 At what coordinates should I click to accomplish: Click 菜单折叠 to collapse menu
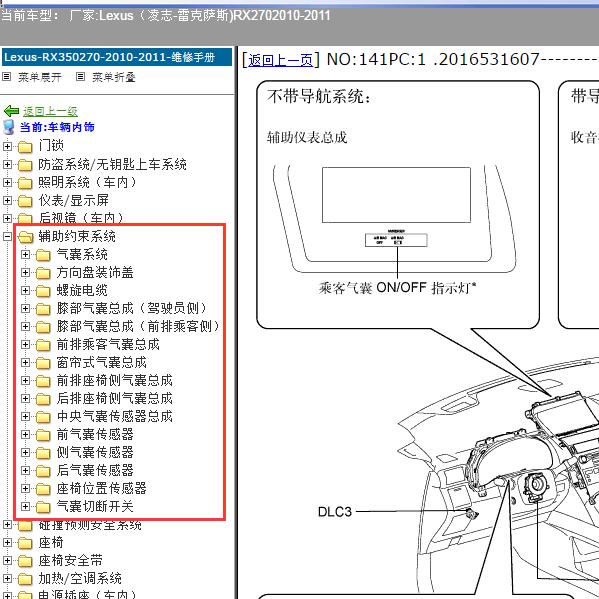coord(114,77)
